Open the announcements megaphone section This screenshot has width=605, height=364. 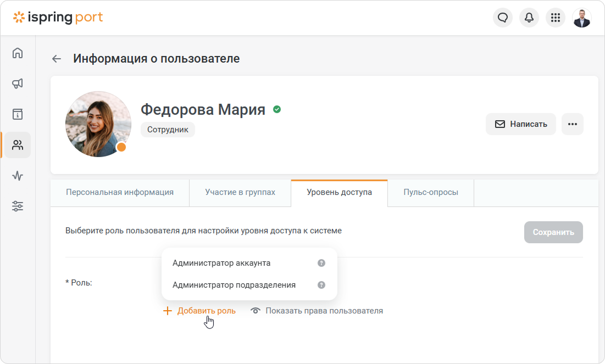(x=18, y=83)
